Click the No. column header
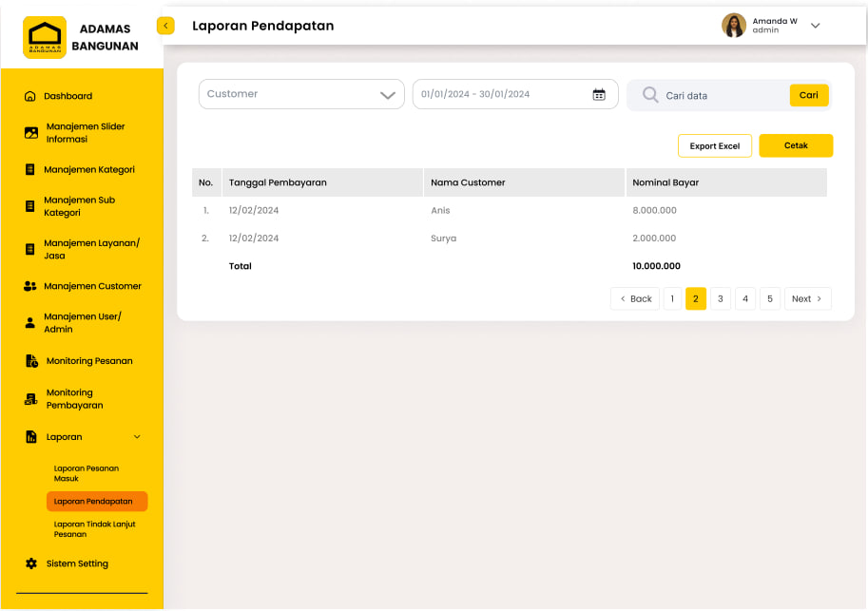 (x=206, y=182)
